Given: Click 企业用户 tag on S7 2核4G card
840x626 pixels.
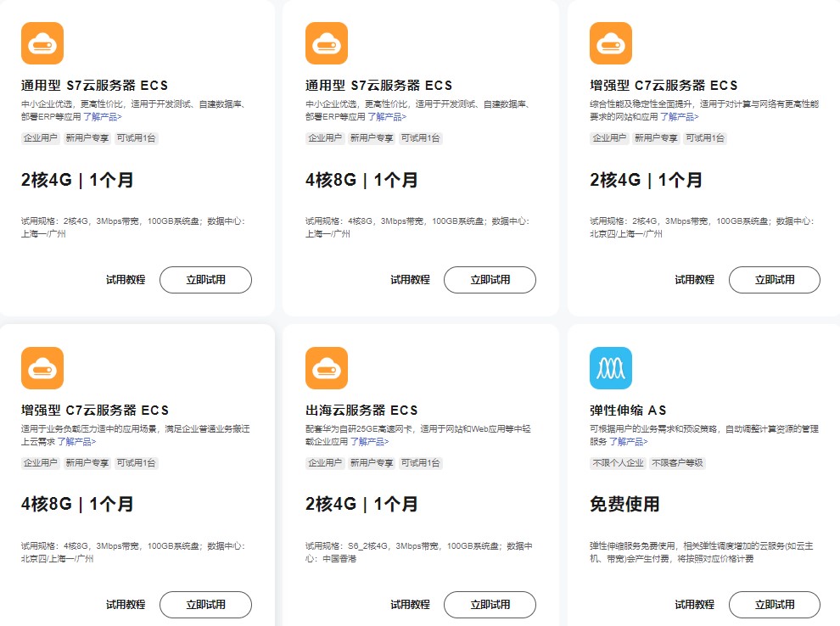Looking at the screenshot, I should coord(40,138).
